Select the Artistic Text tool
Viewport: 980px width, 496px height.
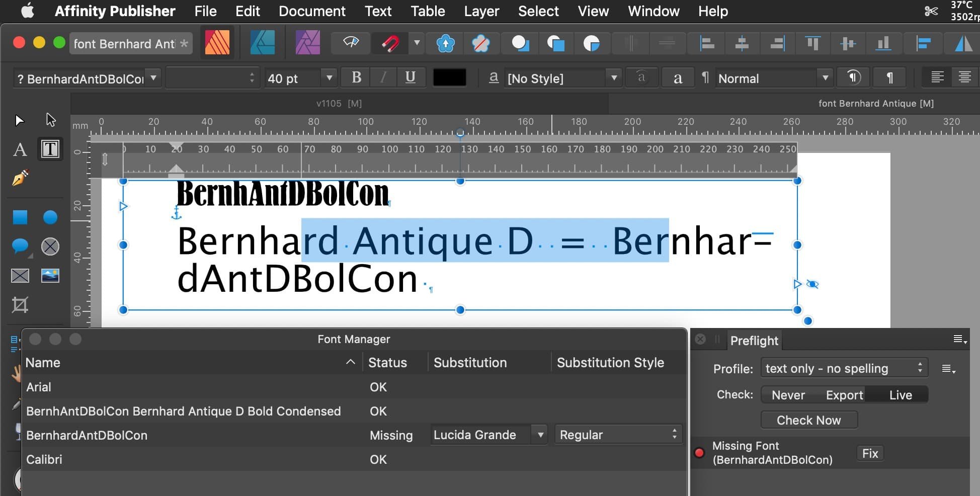(x=20, y=149)
